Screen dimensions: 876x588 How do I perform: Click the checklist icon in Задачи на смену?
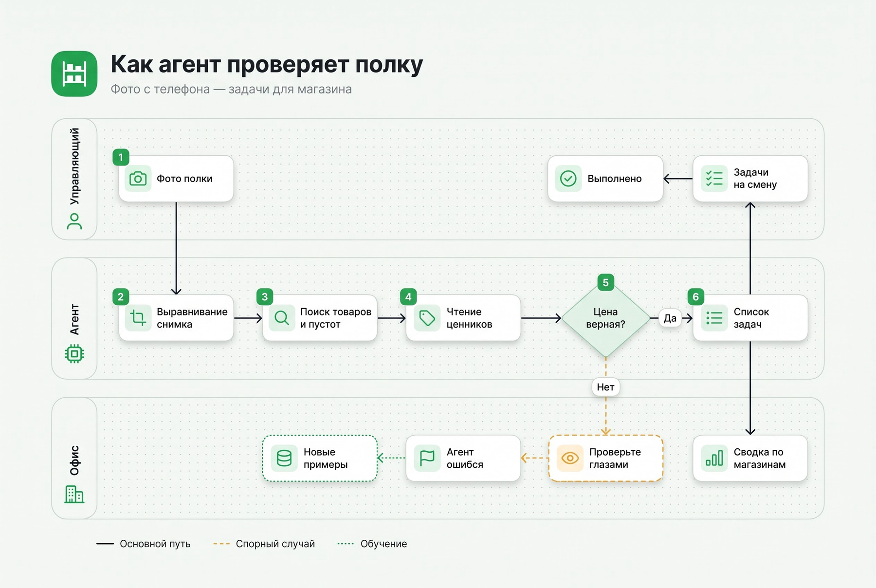pos(714,179)
